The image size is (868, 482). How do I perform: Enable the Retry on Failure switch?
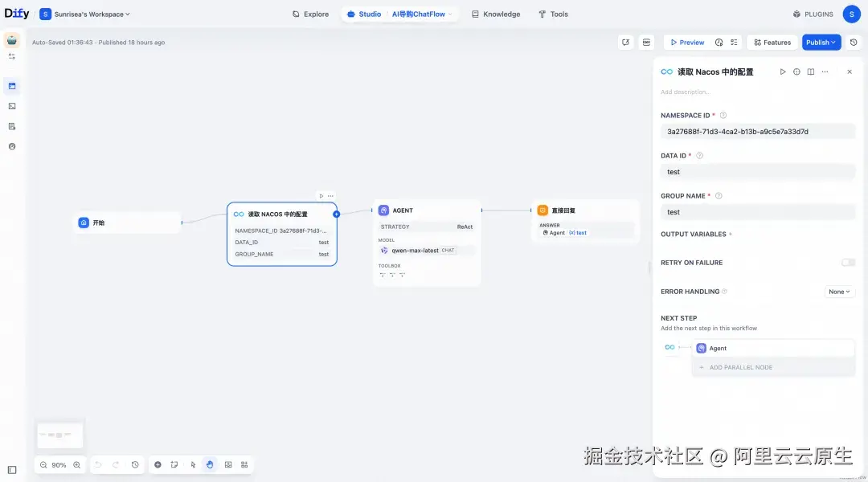click(848, 262)
